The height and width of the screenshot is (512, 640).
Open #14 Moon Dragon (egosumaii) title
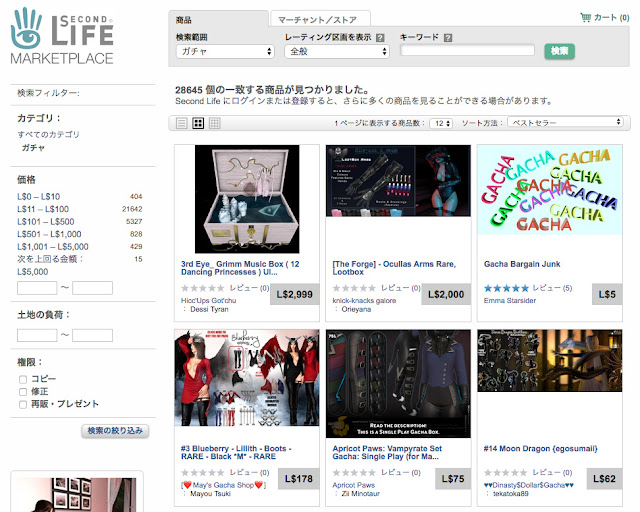[x=540, y=449]
